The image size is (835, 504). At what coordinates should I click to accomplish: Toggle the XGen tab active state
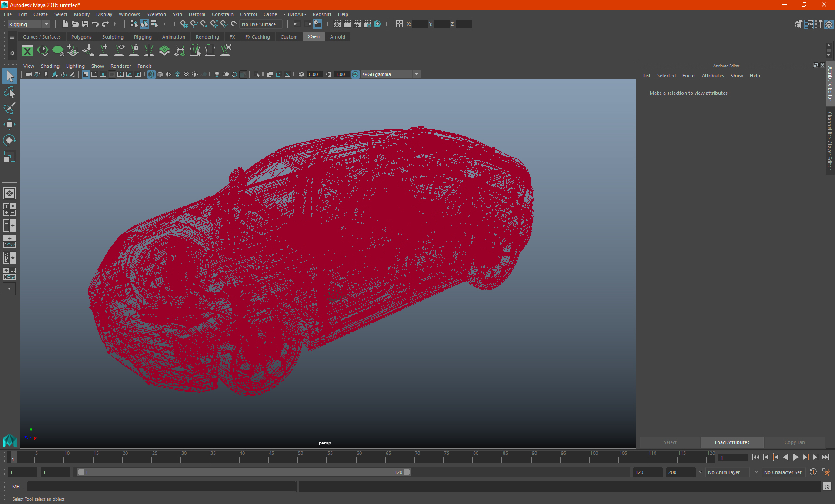click(313, 37)
